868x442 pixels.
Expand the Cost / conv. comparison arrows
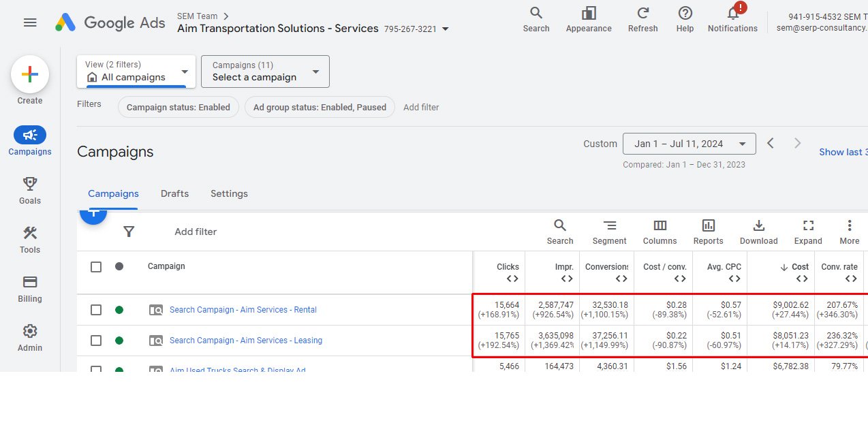click(x=680, y=279)
